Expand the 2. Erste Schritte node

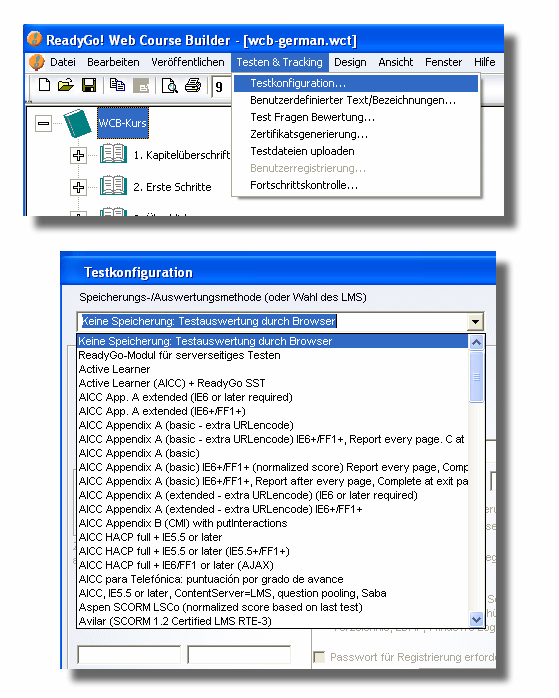[x=78, y=187]
